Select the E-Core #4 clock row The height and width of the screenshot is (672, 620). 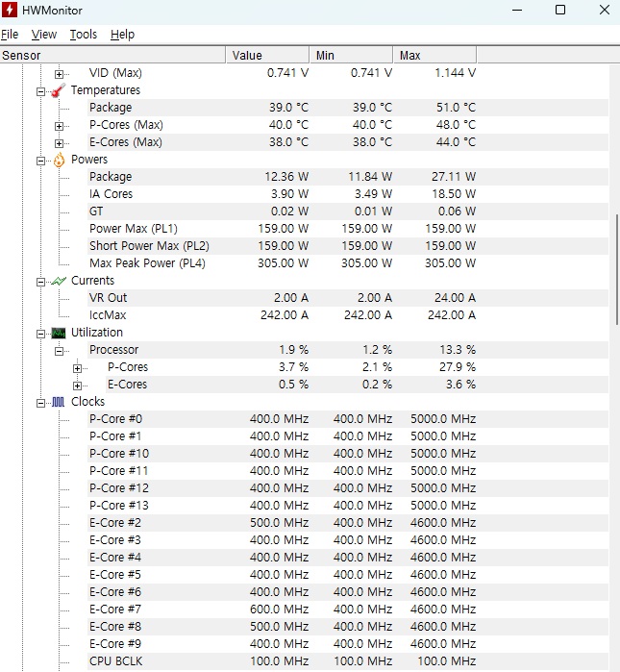(x=348, y=558)
